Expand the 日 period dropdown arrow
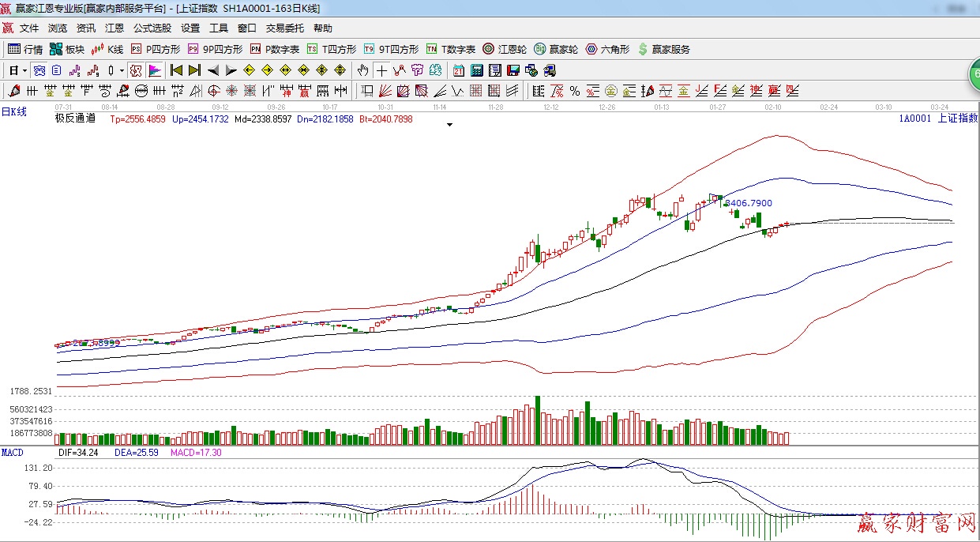The height and width of the screenshot is (542, 980). [24, 70]
